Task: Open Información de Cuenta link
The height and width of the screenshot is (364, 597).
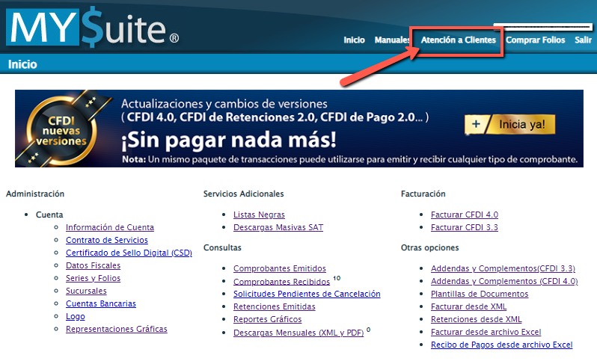Action: [x=110, y=227]
